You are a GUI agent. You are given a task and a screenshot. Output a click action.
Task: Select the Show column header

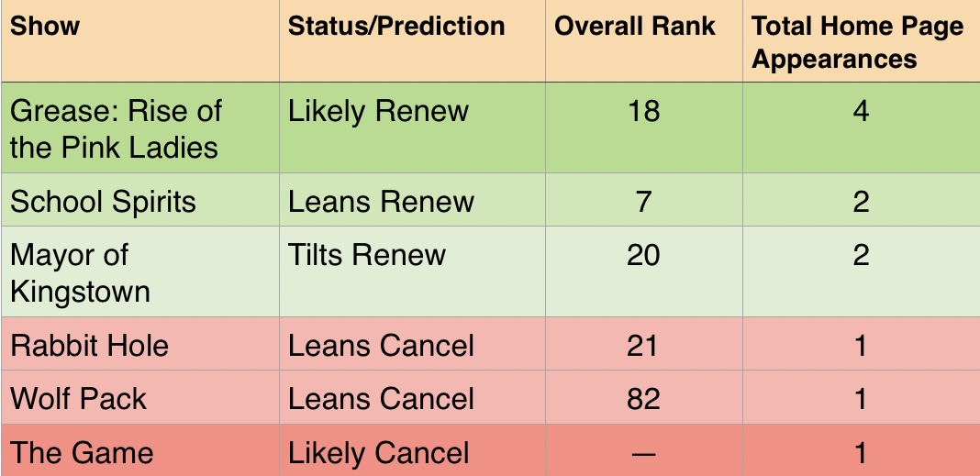[140, 40]
